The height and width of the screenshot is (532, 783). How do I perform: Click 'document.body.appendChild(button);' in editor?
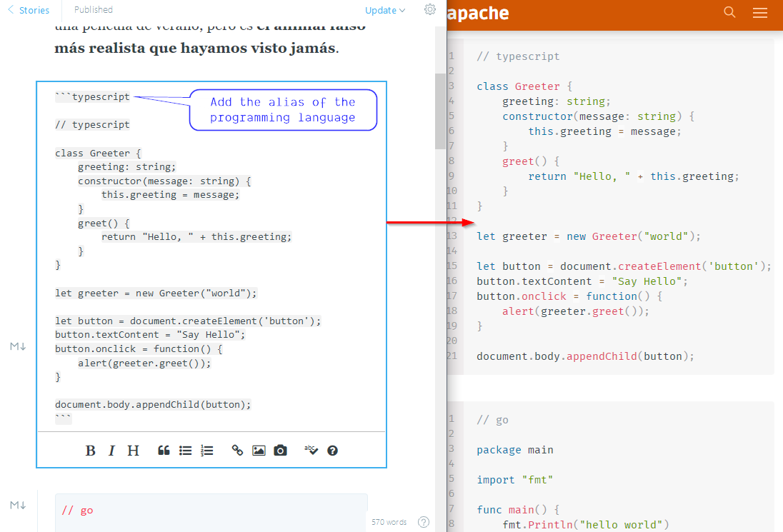[154, 405]
